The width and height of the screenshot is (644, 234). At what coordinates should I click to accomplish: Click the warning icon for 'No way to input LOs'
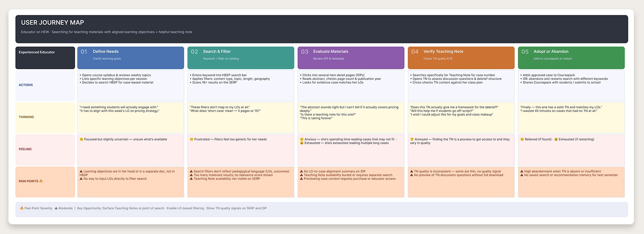[81, 179]
